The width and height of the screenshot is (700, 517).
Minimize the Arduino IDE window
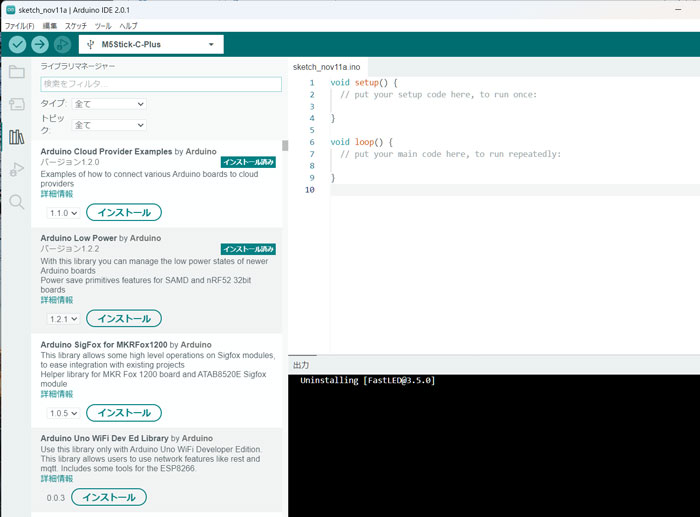[x=679, y=9]
